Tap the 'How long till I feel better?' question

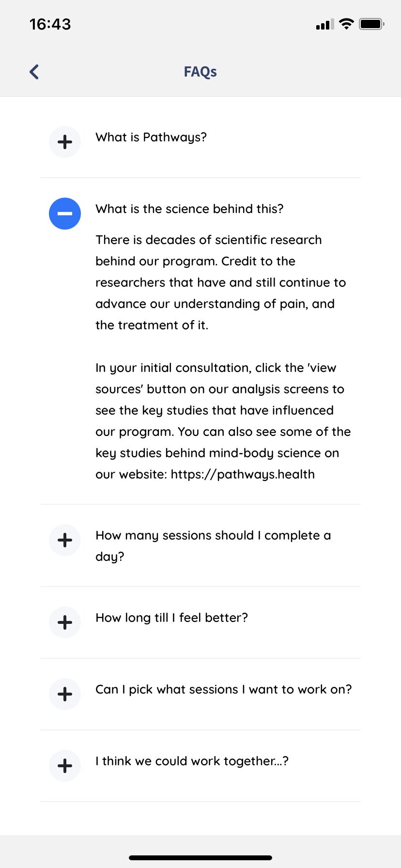[x=171, y=618]
